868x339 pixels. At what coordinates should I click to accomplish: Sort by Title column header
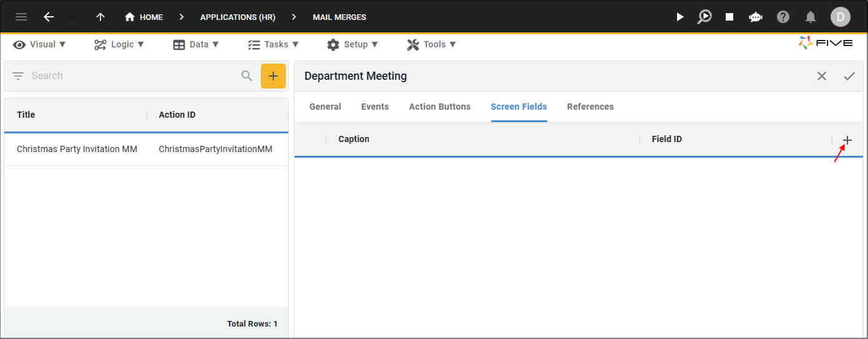pos(26,115)
